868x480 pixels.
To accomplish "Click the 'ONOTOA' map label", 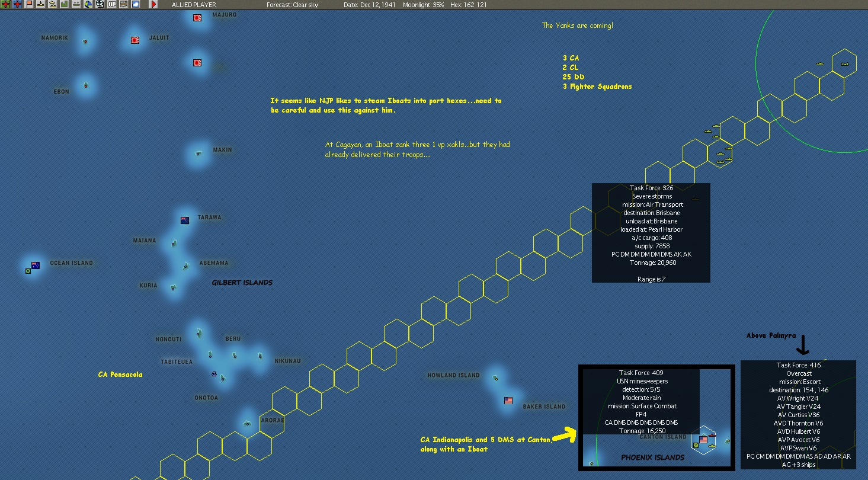I will point(206,398).
